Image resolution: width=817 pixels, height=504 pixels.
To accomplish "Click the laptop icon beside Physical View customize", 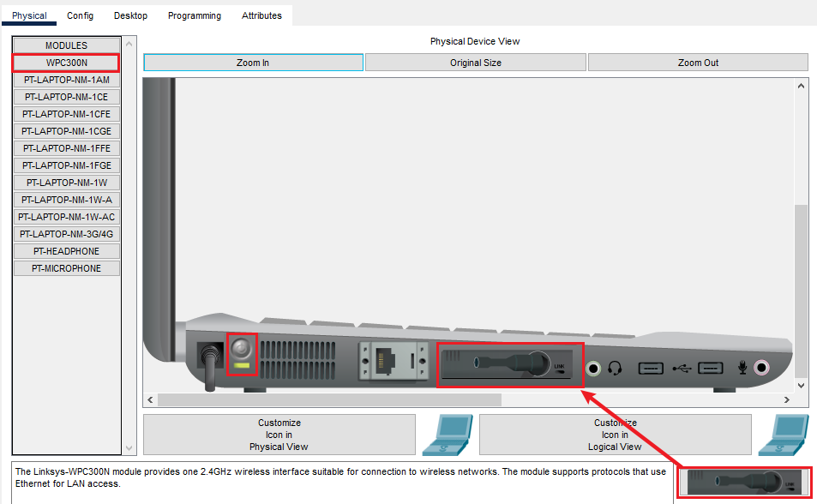I will click(x=447, y=435).
